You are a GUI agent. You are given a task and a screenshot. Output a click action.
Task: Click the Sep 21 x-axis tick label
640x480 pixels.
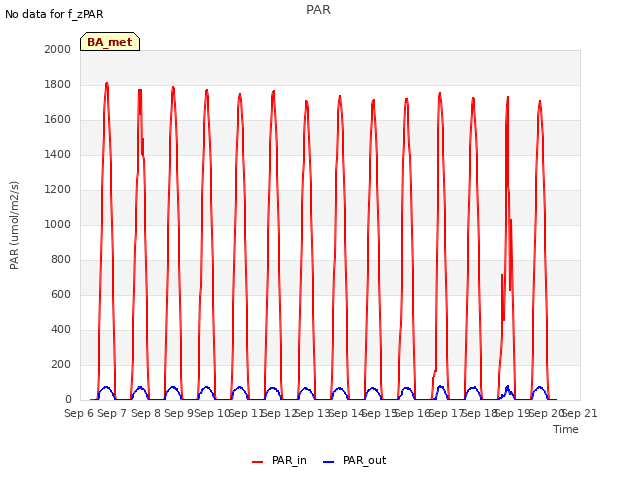point(580,413)
